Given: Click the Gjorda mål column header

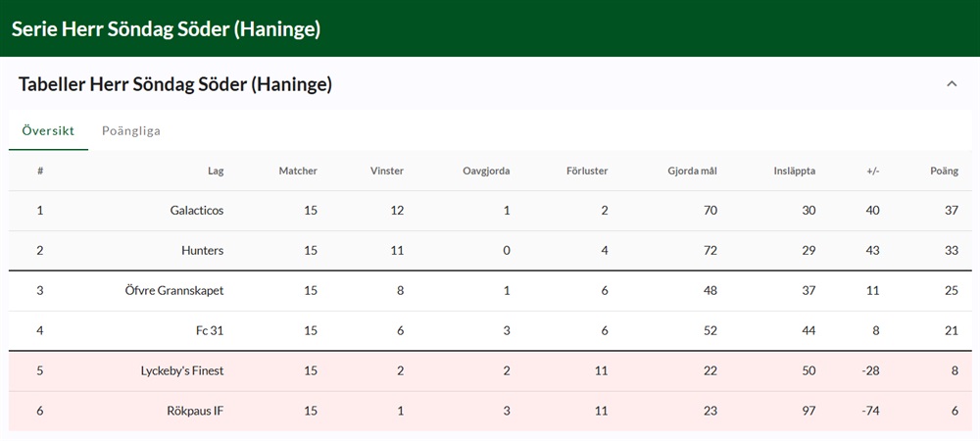Looking at the screenshot, I should point(692,171).
